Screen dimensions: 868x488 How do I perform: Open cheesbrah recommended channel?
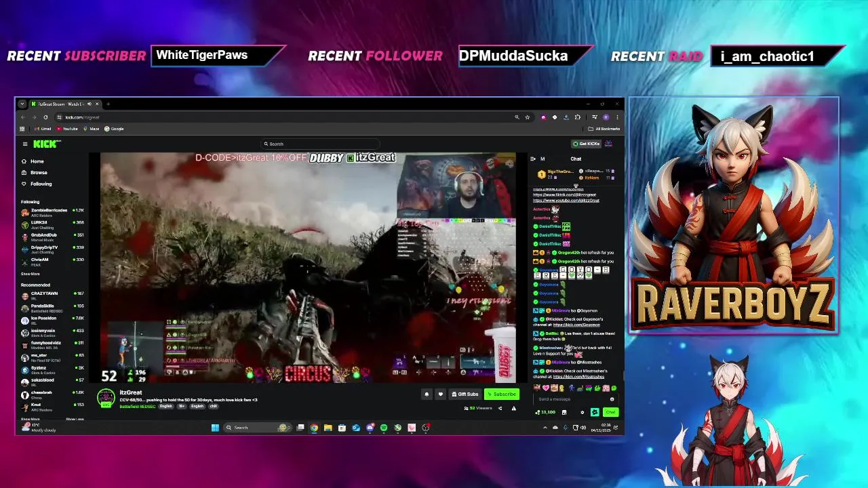[53, 394]
